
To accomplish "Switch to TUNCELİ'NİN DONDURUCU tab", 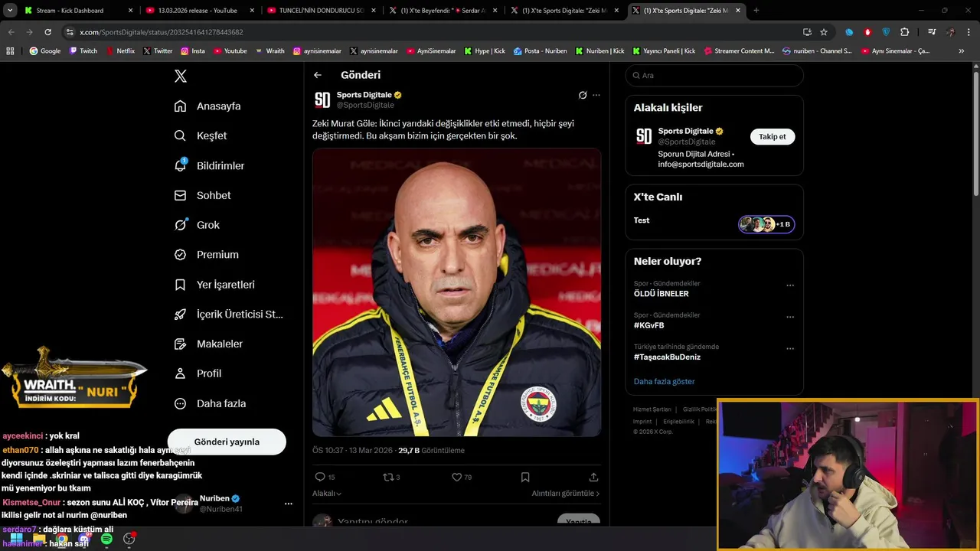I will point(322,11).
